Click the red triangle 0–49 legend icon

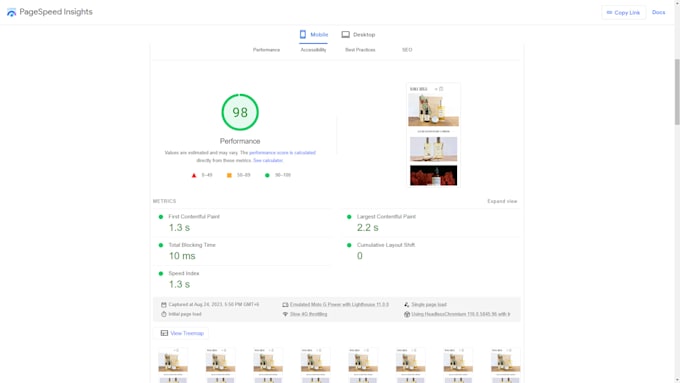coord(194,175)
